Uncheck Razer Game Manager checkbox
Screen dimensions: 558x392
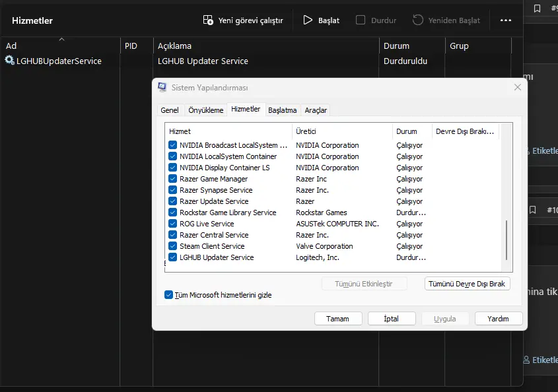(x=172, y=179)
